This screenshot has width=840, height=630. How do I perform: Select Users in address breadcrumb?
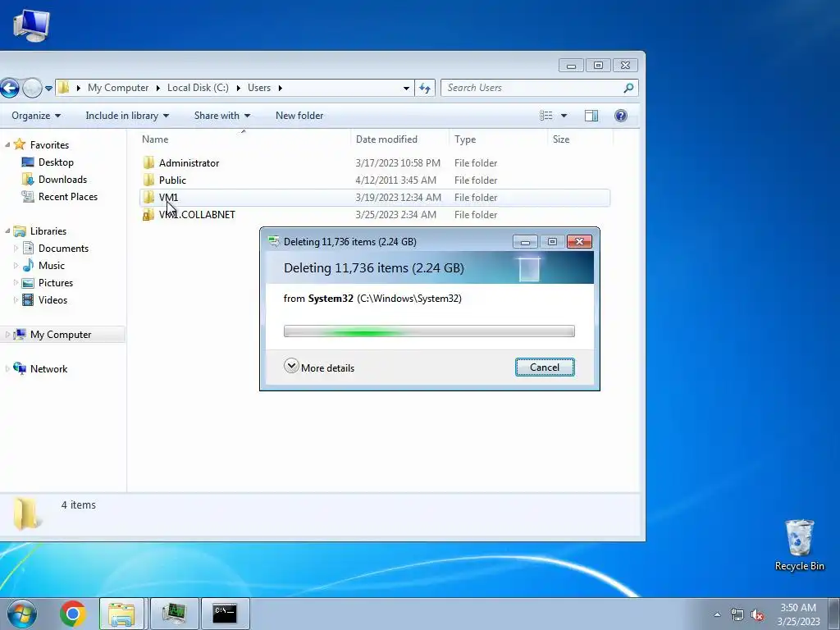pyautogui.click(x=258, y=87)
